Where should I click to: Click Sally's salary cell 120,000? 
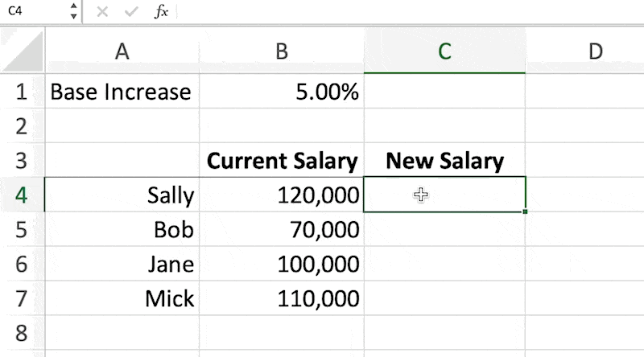[282, 195]
